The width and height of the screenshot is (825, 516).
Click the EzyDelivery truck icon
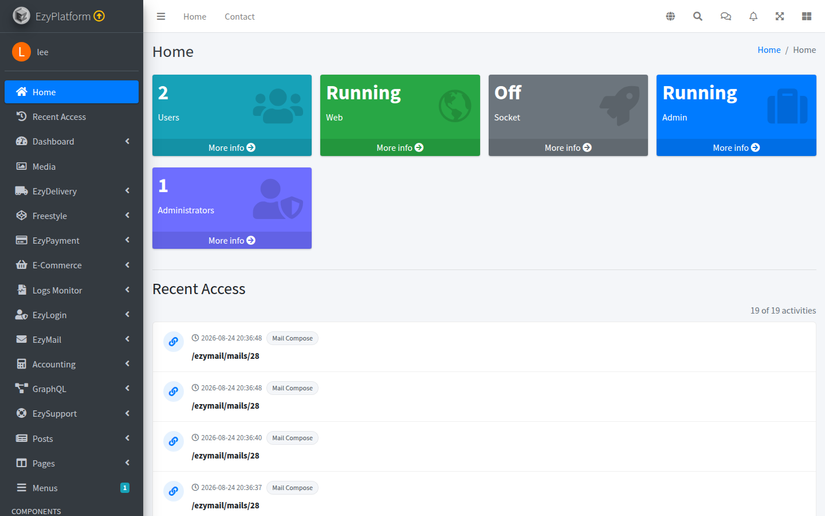[x=21, y=191]
